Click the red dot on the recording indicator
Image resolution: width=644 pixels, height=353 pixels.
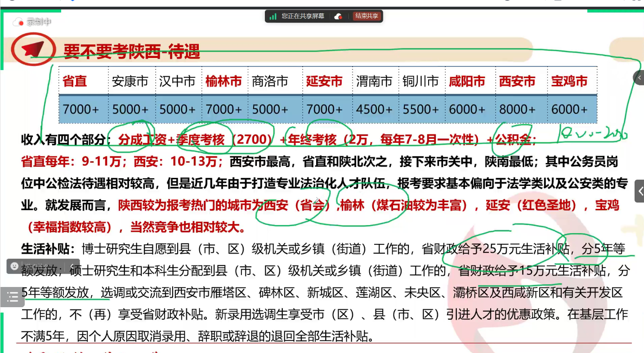[21, 23]
